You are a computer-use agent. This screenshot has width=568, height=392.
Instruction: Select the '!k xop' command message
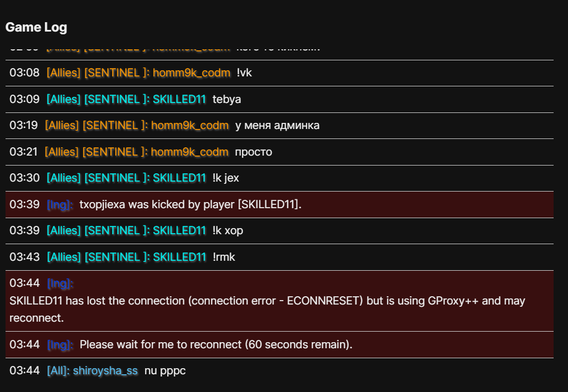[x=228, y=231]
